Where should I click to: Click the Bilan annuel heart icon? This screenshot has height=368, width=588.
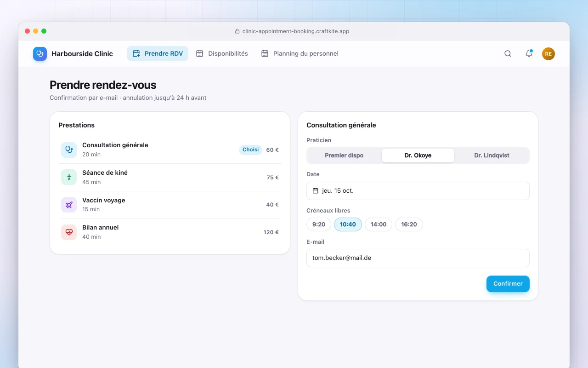tap(69, 232)
